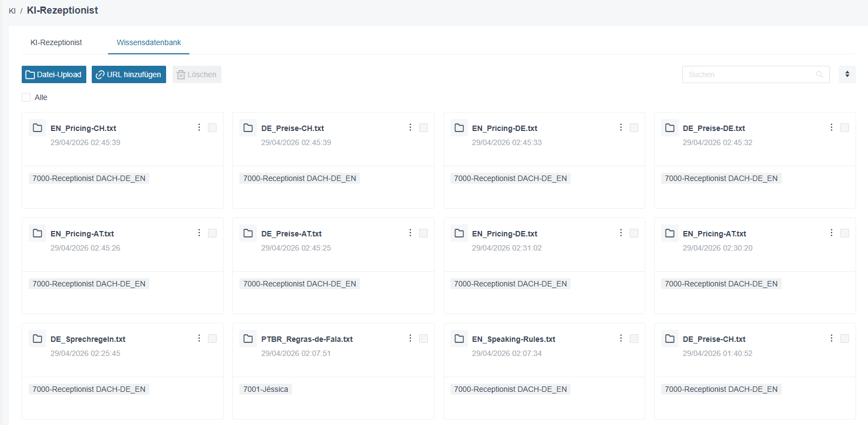
Task: Select checkbox on DE_Preise-DE.txt card
Action: 845,128
